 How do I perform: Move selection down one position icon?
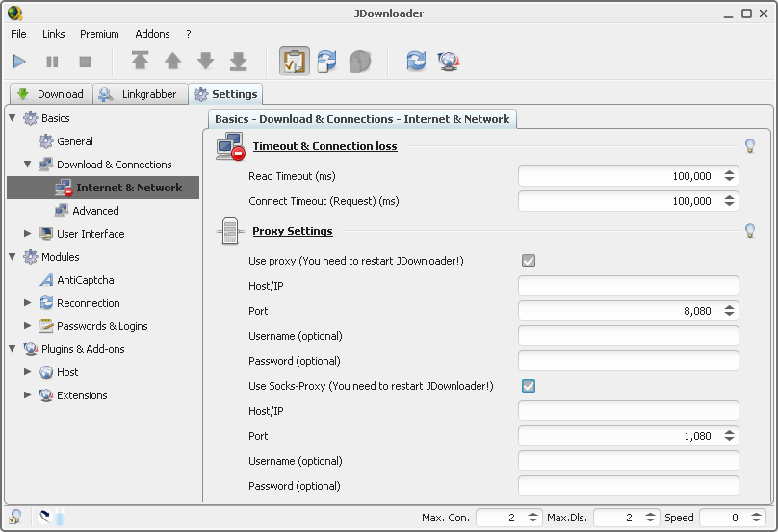point(205,61)
